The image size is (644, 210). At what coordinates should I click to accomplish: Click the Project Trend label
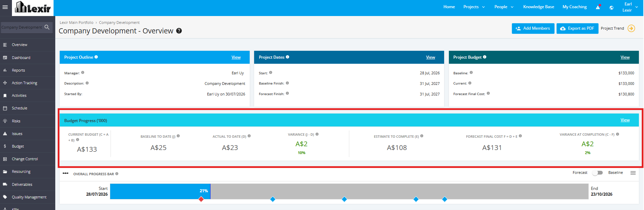[612, 28]
